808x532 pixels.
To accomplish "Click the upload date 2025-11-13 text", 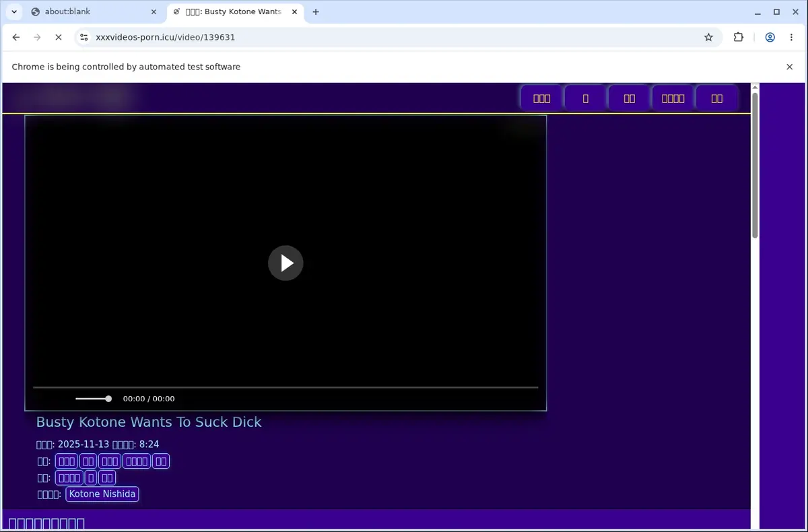I will tap(83, 444).
